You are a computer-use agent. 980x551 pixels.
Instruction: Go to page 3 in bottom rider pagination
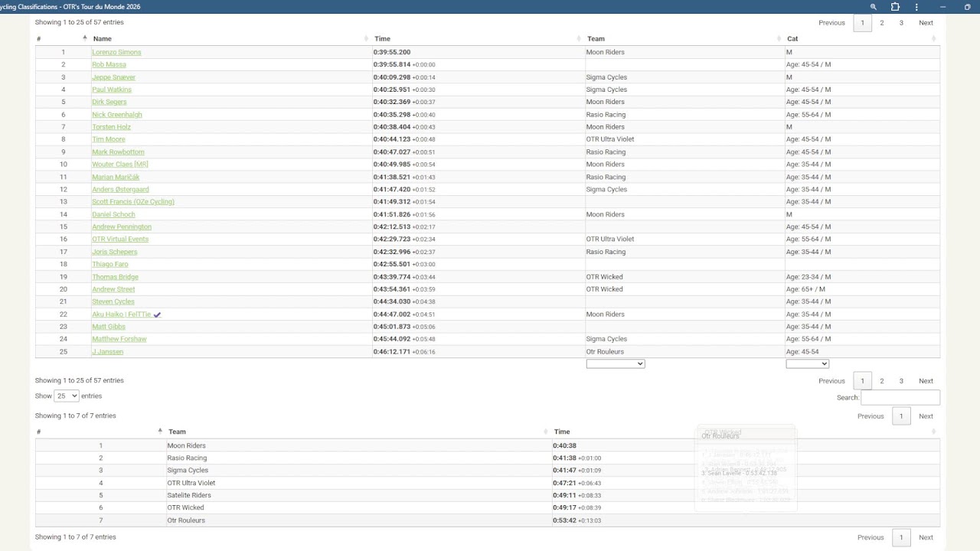901,381
